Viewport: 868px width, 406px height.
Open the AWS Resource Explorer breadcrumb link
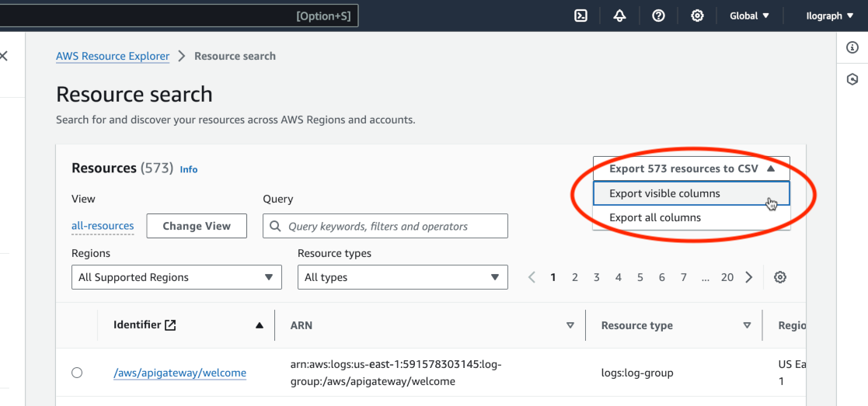click(113, 56)
